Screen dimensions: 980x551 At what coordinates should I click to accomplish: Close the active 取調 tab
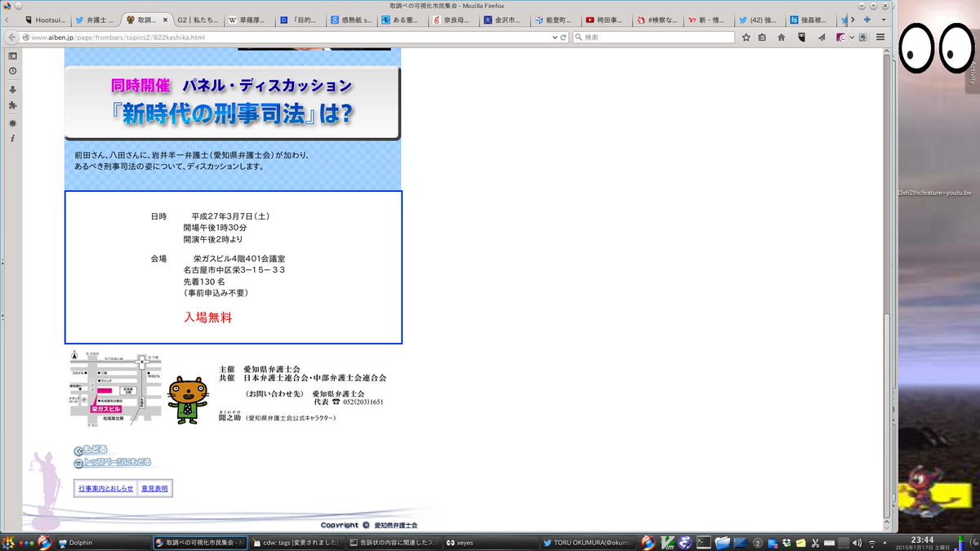(164, 19)
